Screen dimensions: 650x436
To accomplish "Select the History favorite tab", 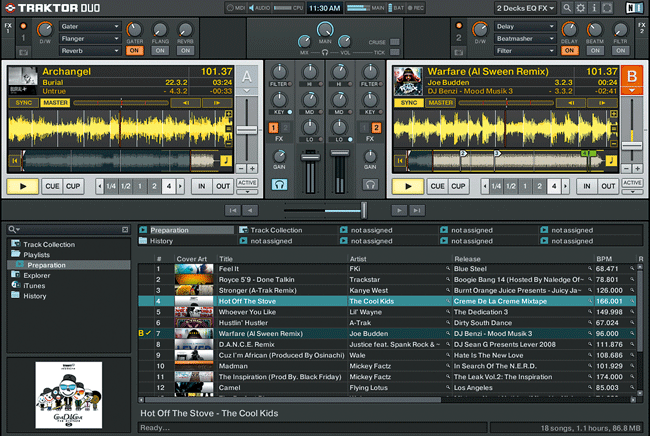I will click(x=161, y=241).
